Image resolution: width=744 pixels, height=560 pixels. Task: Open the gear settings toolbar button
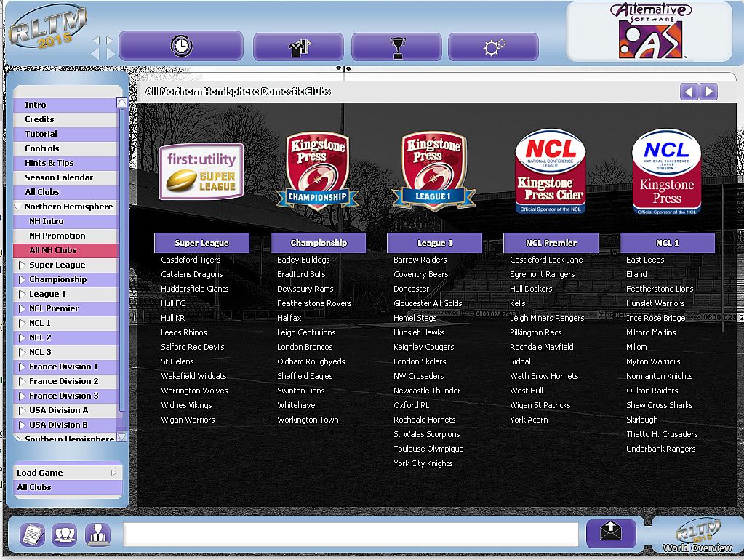(x=494, y=47)
